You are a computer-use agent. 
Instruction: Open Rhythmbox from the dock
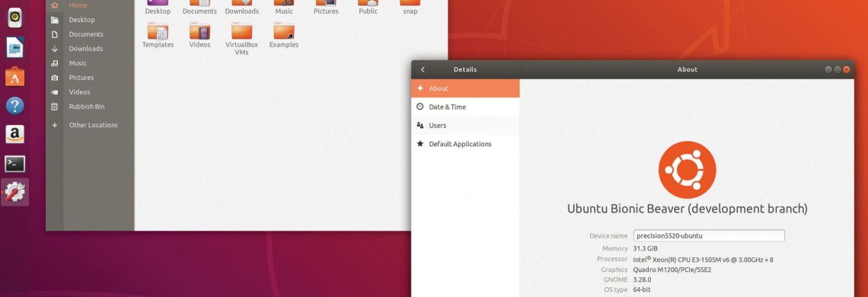click(x=15, y=18)
